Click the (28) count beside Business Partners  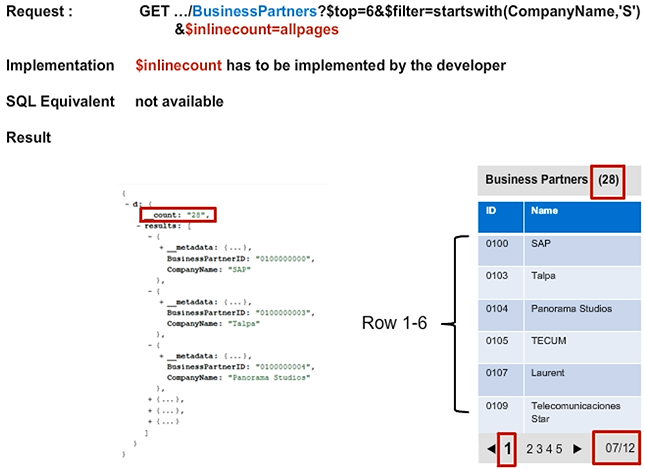point(608,180)
